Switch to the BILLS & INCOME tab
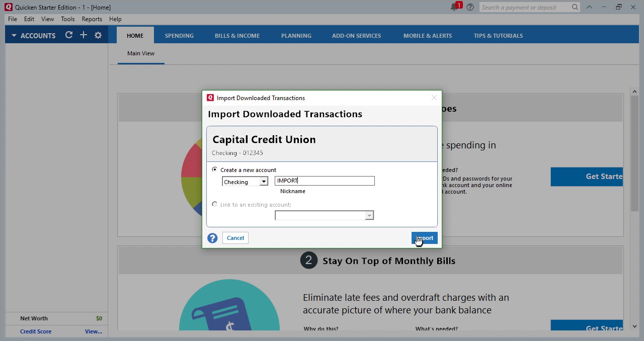The image size is (644, 341). click(x=237, y=36)
